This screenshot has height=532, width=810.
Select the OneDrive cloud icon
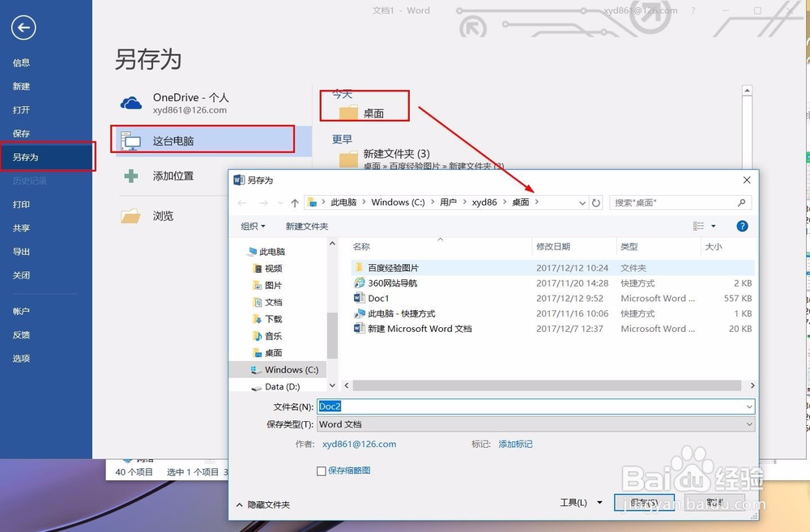coord(131,103)
